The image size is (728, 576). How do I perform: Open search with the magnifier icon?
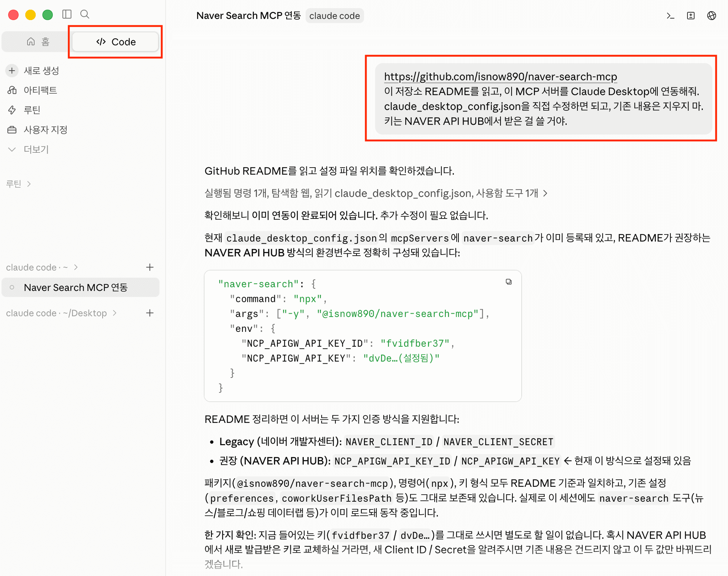(85, 14)
